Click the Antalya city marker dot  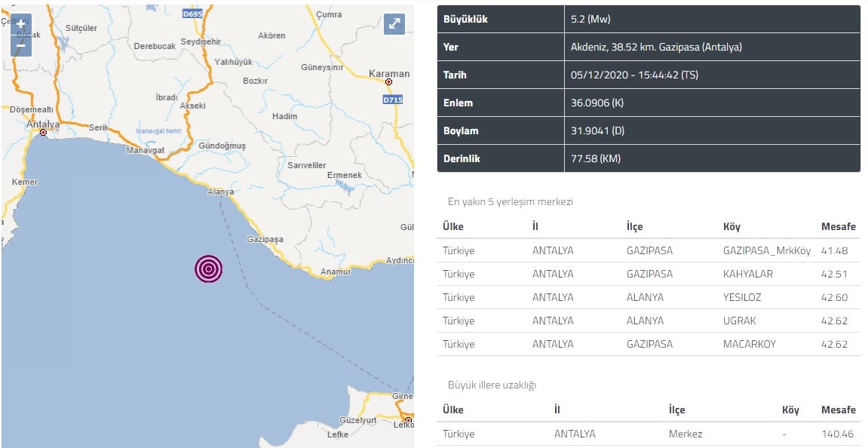[43, 133]
